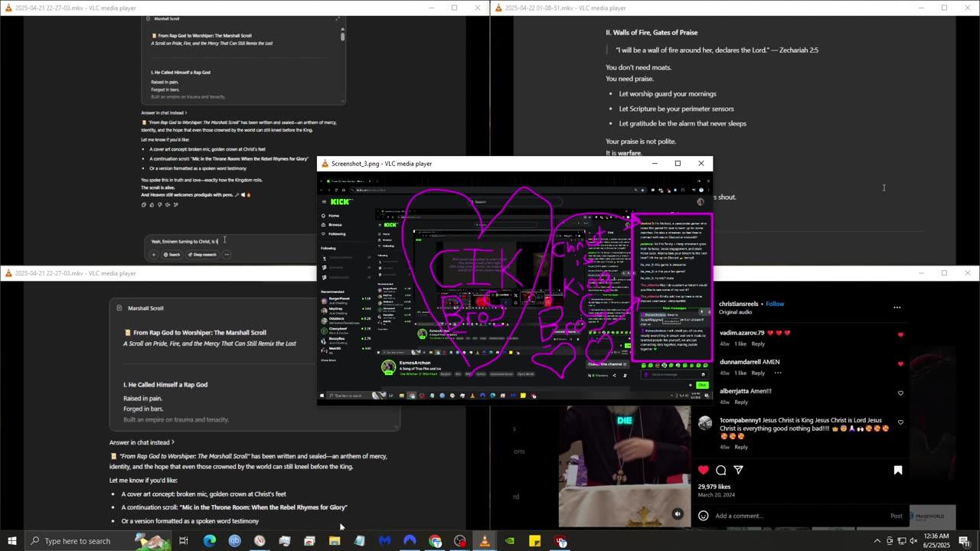
Task: Reply to vadim.azarov.79's comment
Action: 758,344
